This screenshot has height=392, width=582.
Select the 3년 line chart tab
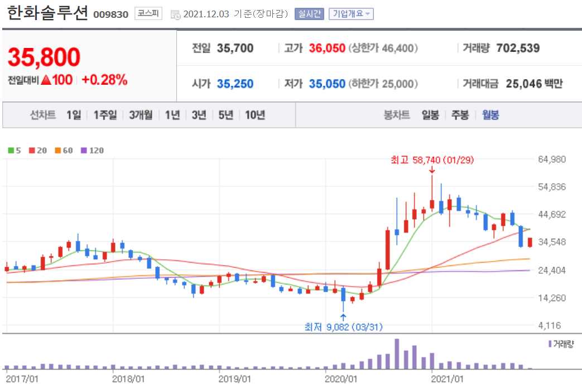199,115
